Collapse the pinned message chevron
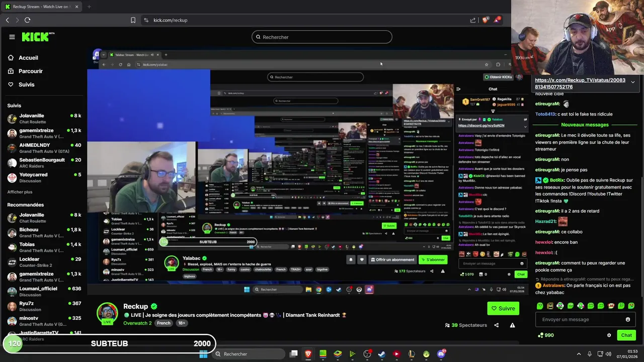Viewport: 644px width, 362px height. [633, 82]
